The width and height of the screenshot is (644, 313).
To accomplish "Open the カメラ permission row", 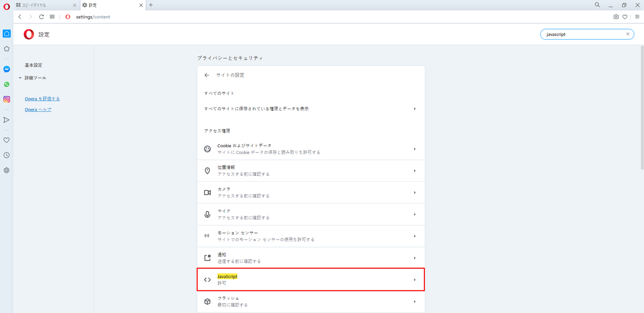I will (x=310, y=193).
